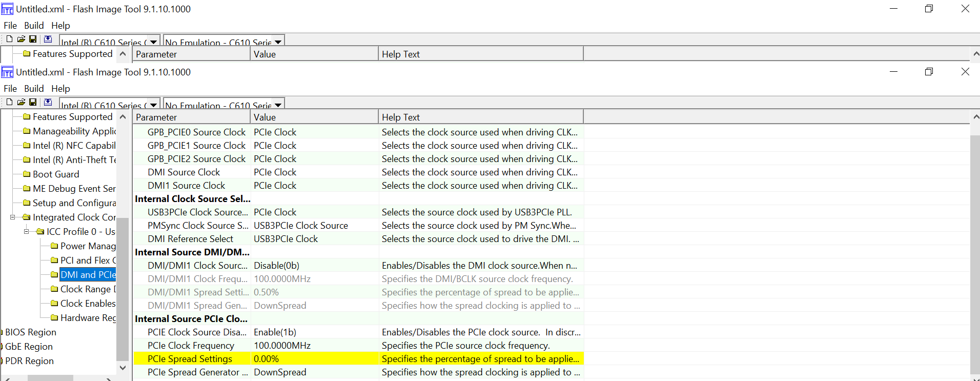Open the No Emulation dropdown in the front window
The height and width of the screenshot is (381, 980).
coord(278,105)
